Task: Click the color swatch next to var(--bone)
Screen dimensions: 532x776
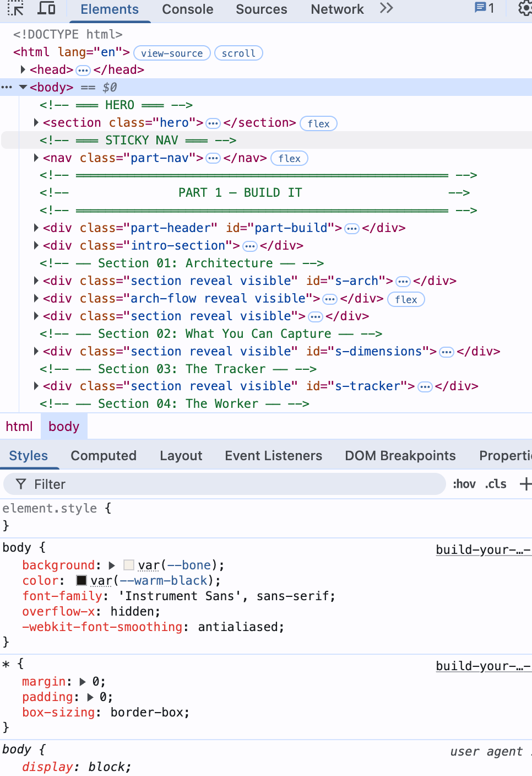Action: (128, 565)
